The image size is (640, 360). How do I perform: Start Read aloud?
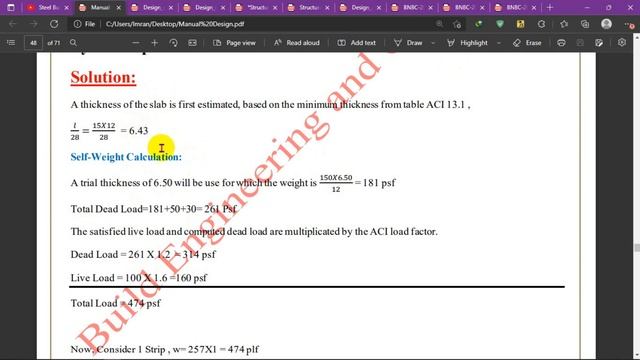click(x=297, y=42)
